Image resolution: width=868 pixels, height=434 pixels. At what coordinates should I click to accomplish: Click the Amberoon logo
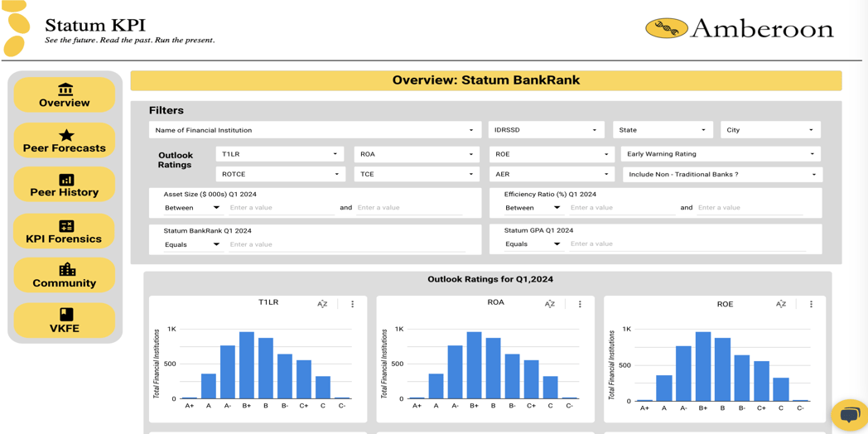(x=739, y=29)
